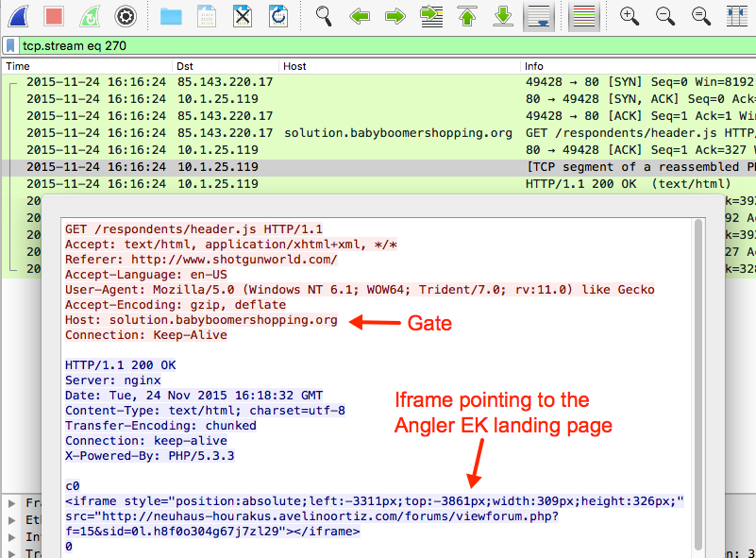Click the User-Agent line in stream content
This screenshot has height=558, width=756.
(360, 289)
